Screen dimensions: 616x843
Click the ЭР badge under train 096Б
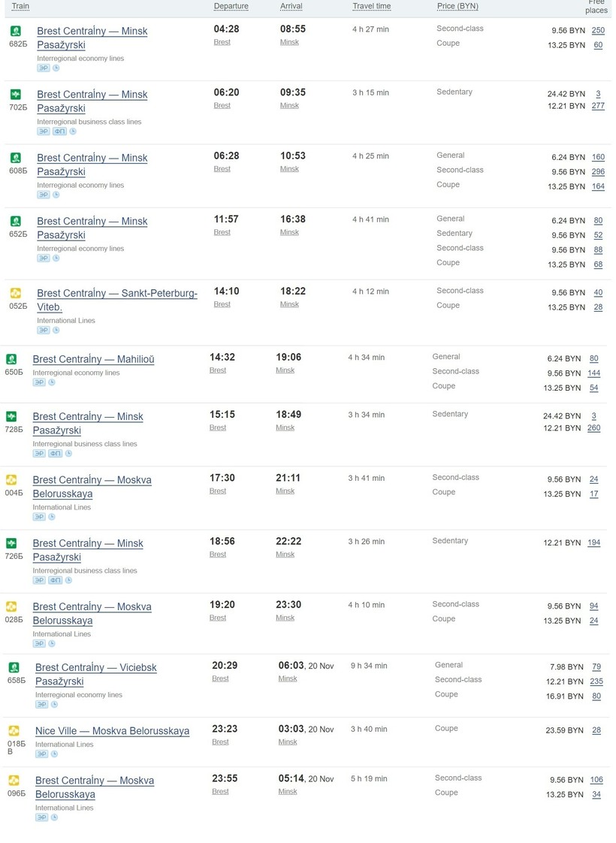pyautogui.click(x=42, y=817)
